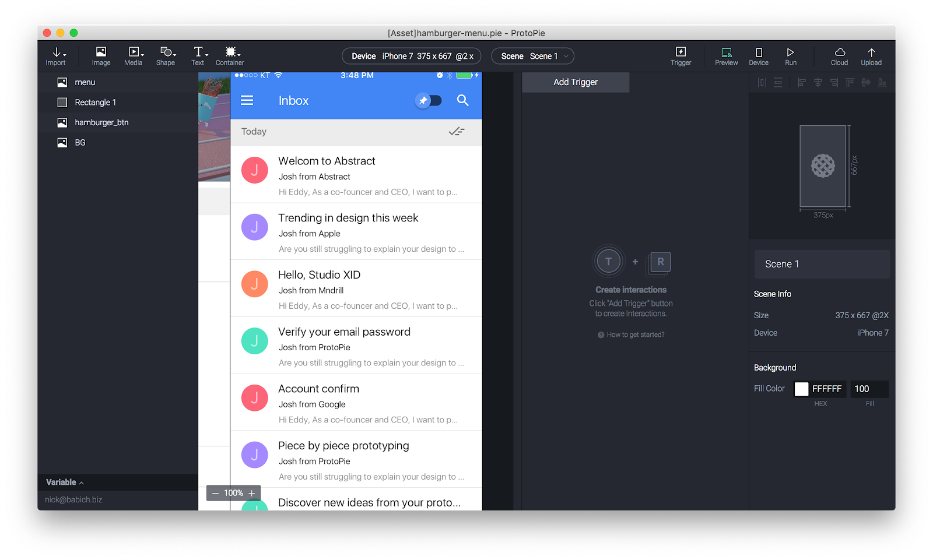Click the Add Trigger button

point(576,82)
